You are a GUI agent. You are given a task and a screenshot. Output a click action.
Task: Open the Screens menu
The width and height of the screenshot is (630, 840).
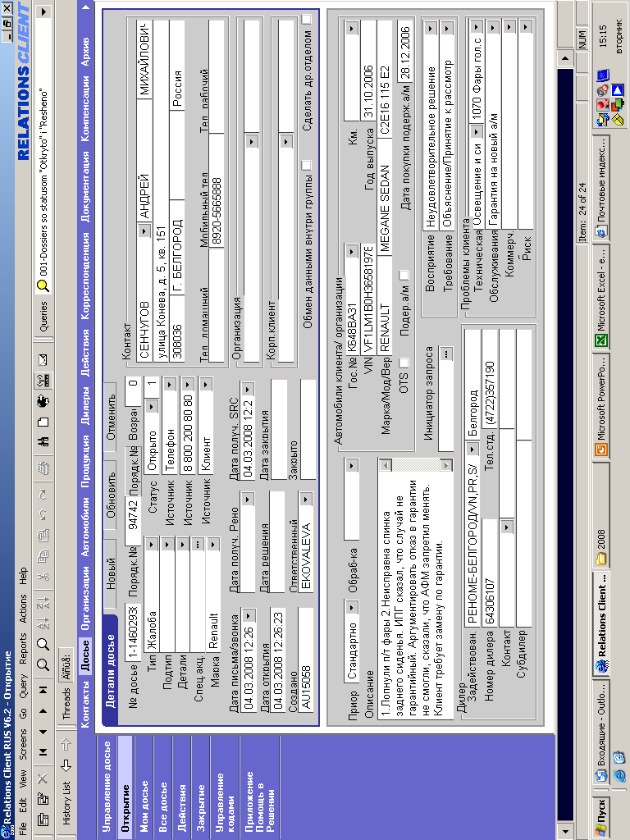click(22, 744)
